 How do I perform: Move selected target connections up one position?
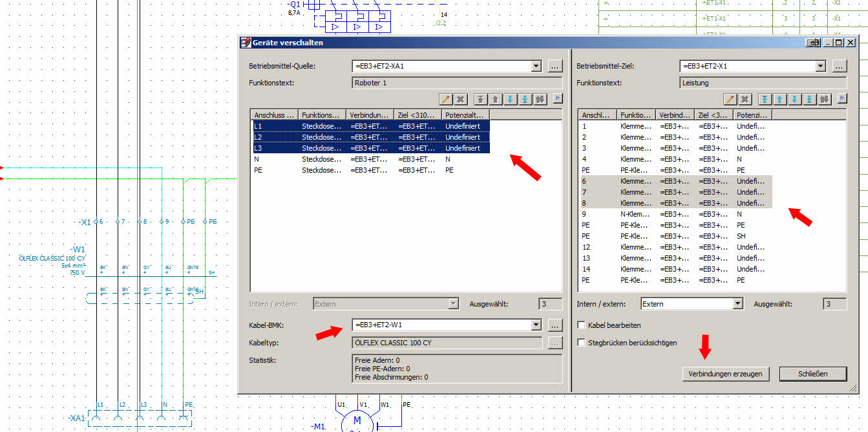click(779, 99)
